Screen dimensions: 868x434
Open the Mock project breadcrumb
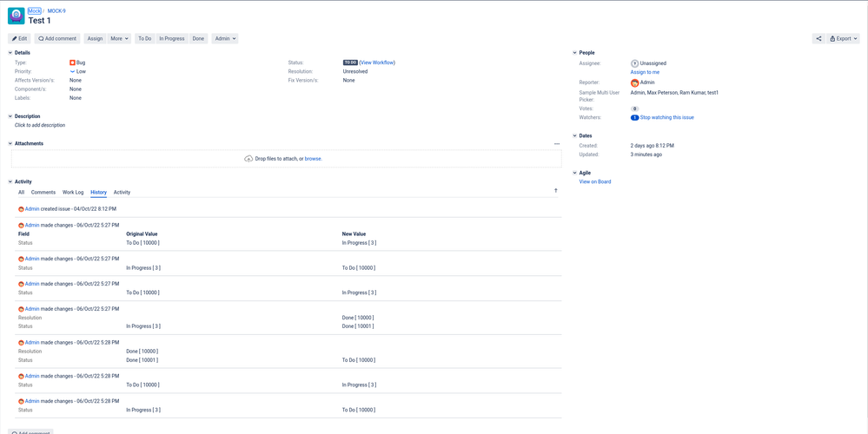tap(35, 11)
